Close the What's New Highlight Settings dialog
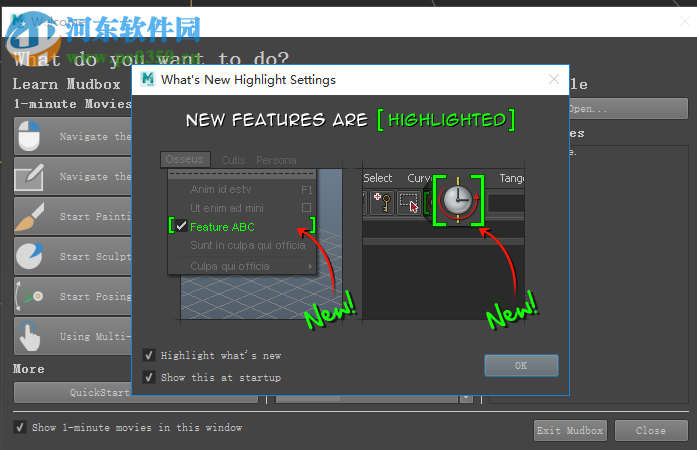This screenshot has width=697, height=450. pos(554,80)
